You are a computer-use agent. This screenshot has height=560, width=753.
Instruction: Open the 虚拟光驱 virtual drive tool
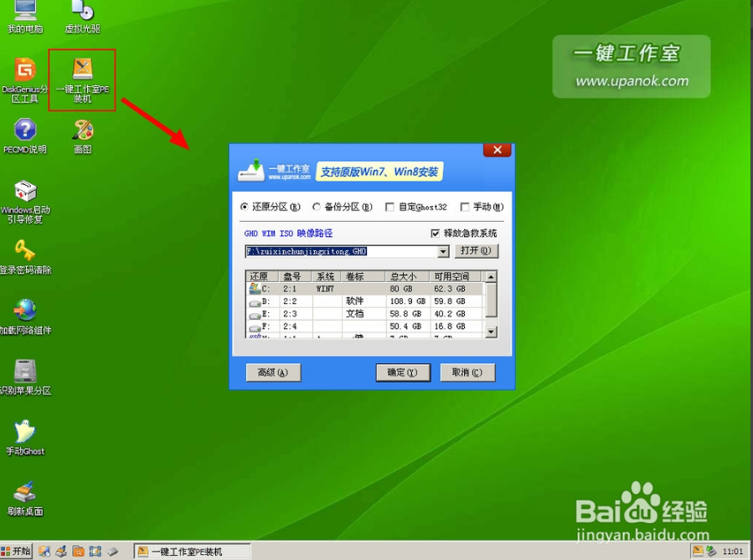81,15
